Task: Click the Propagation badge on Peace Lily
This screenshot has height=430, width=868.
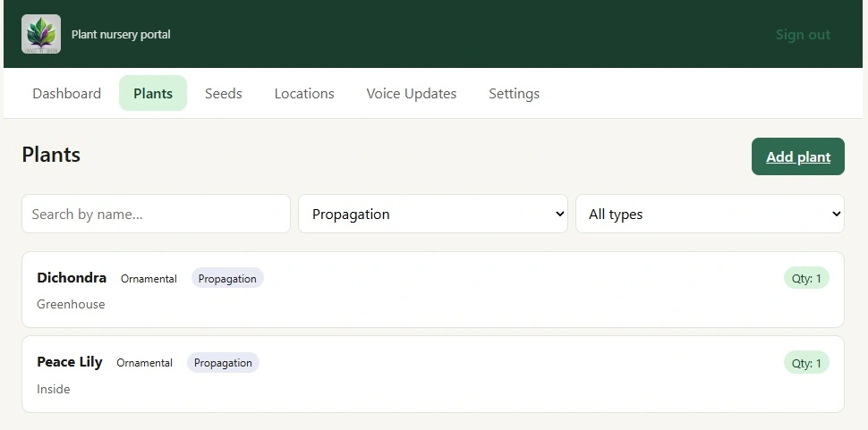Action: coord(223,363)
